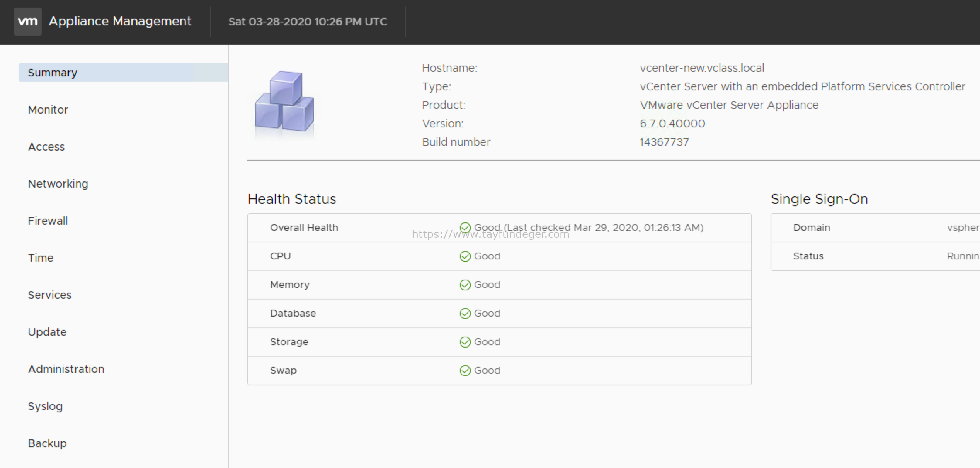The image size is (980, 468).
Task: Click the Single Sign-On heading
Action: click(x=819, y=199)
